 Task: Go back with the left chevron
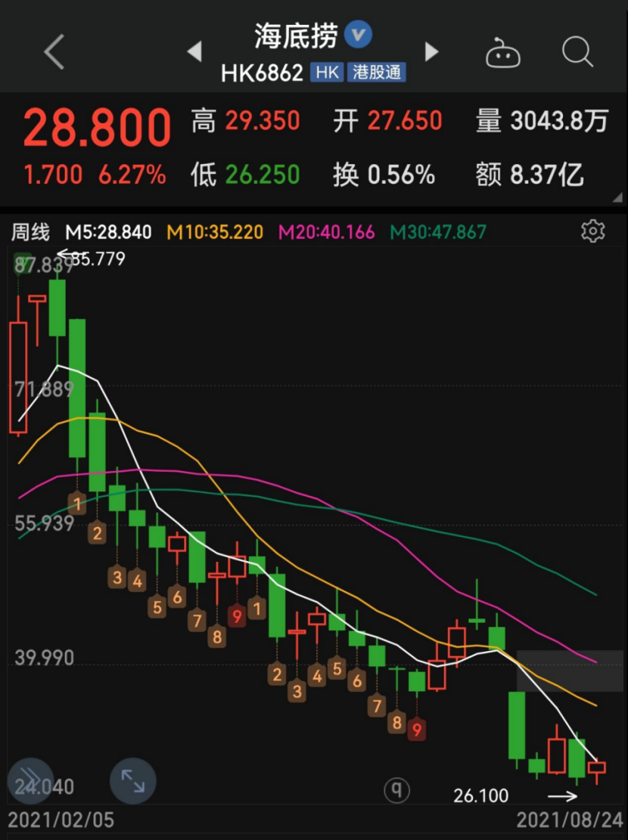(54, 51)
